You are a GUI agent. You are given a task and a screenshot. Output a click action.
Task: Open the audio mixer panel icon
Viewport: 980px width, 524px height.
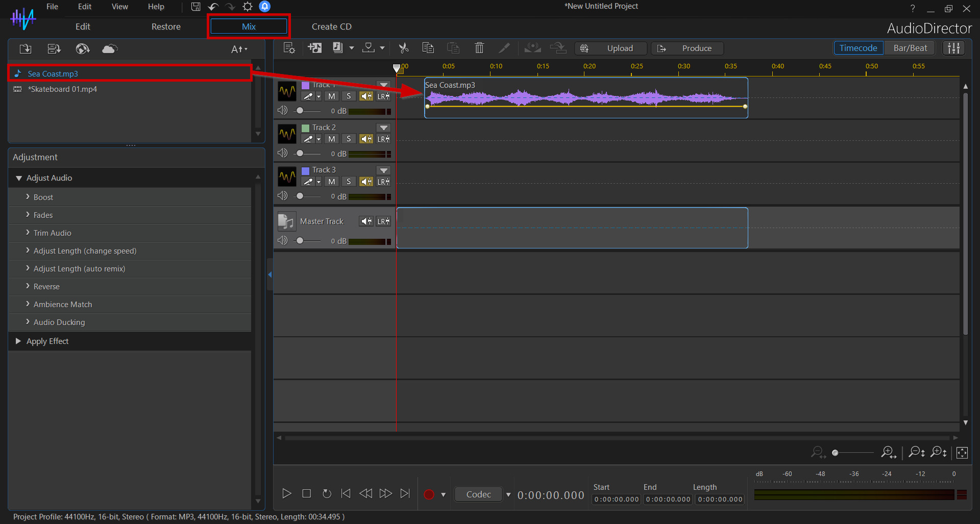tap(953, 48)
